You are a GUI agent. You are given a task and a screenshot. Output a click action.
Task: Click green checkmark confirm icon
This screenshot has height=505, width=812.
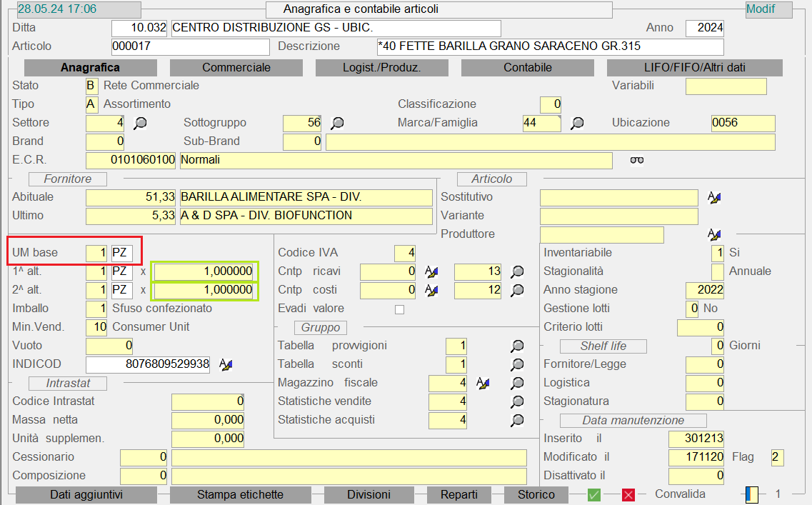pos(594,494)
